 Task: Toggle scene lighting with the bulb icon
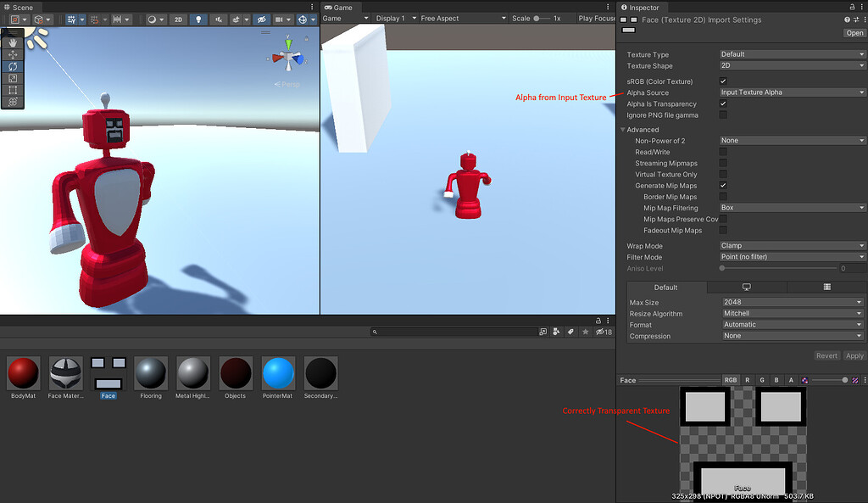(198, 18)
